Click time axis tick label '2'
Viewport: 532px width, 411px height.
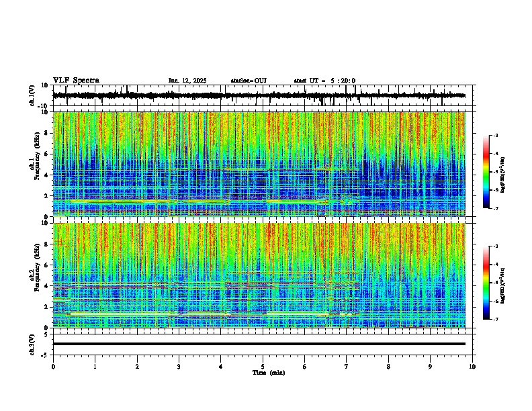[137, 367]
